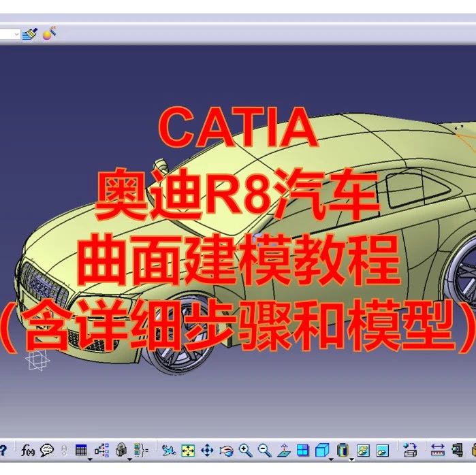Open the Formula f(x) tool

click(28, 451)
